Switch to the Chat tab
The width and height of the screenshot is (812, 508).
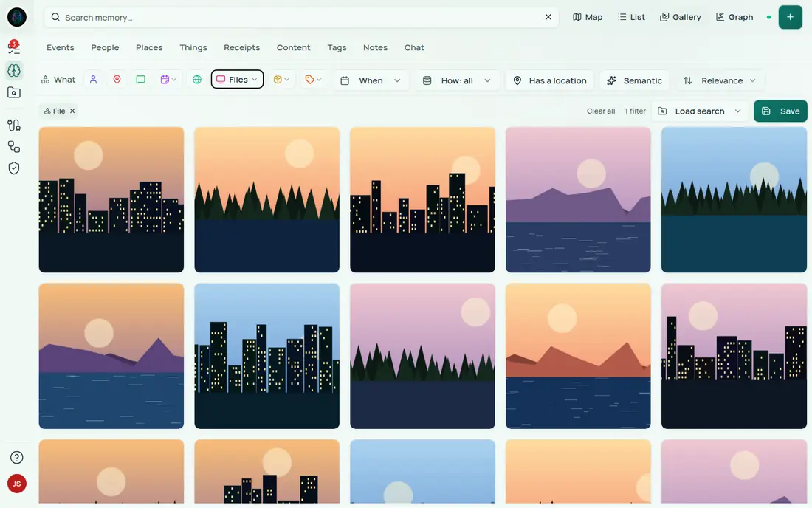click(414, 47)
